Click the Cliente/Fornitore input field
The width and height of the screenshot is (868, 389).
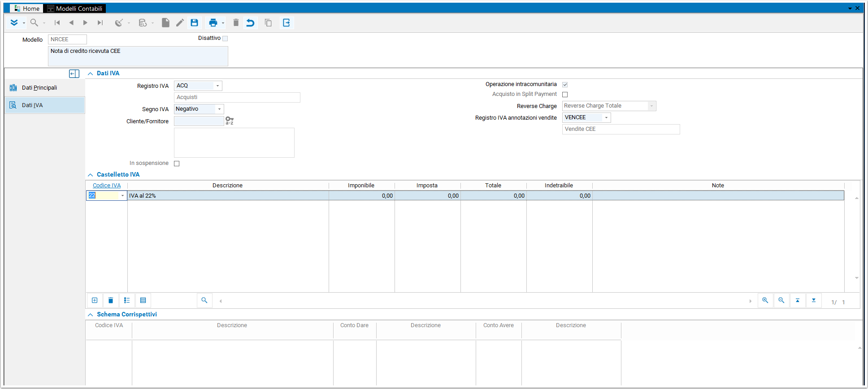pyautogui.click(x=199, y=121)
